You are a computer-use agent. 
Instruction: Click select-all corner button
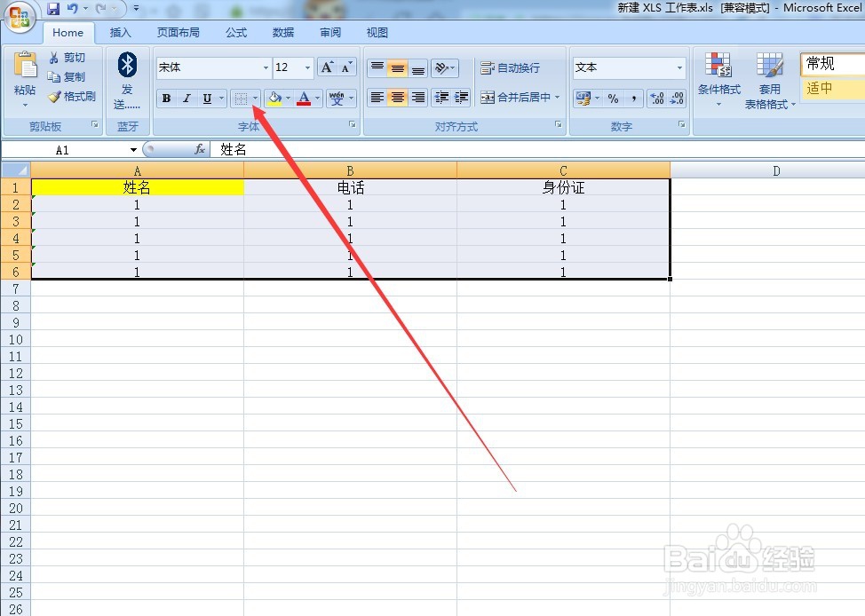[x=15, y=170]
